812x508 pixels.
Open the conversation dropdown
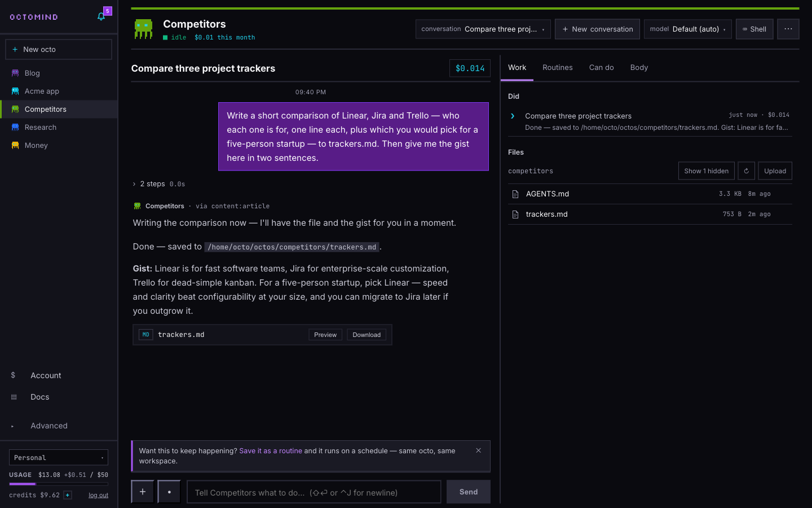[x=483, y=29]
